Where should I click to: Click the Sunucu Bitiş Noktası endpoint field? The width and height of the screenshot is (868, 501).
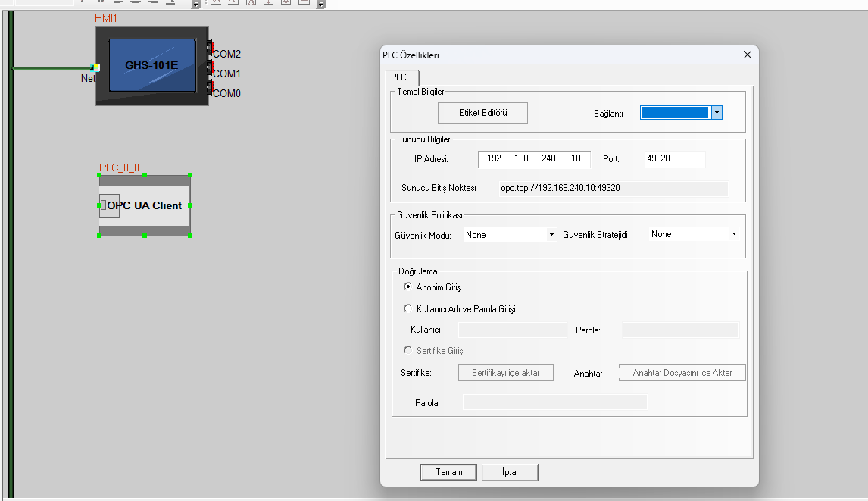click(x=614, y=189)
